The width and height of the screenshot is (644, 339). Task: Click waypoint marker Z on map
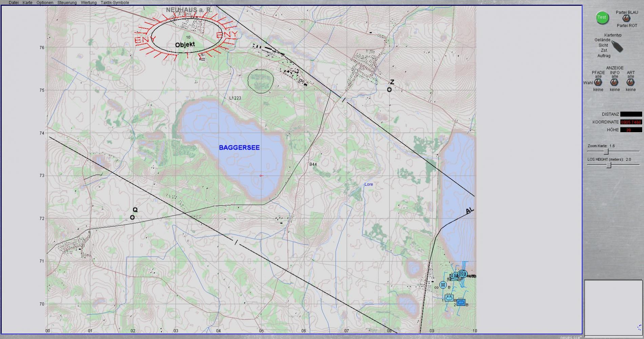tap(389, 89)
